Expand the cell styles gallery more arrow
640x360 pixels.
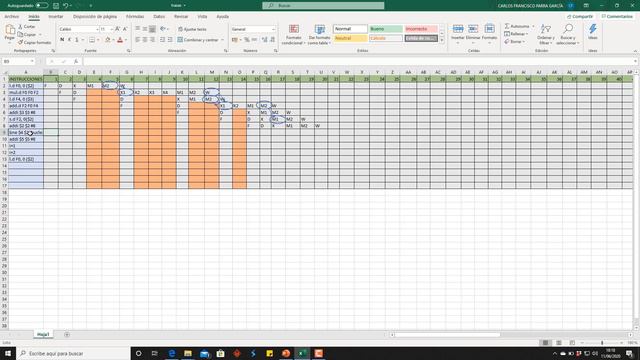(442, 40)
